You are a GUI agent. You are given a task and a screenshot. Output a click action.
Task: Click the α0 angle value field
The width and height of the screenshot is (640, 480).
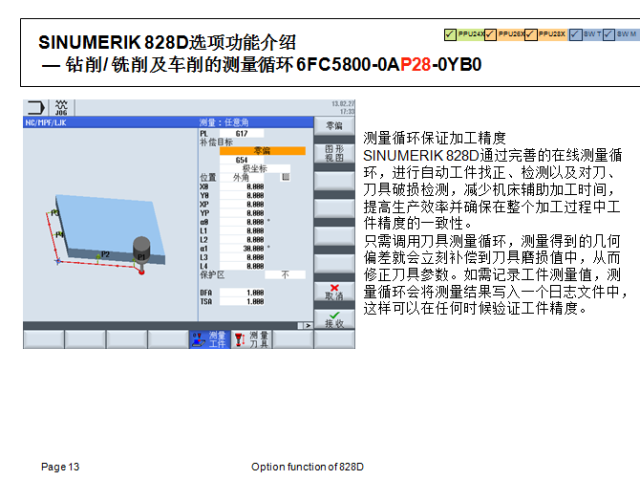coord(242,222)
